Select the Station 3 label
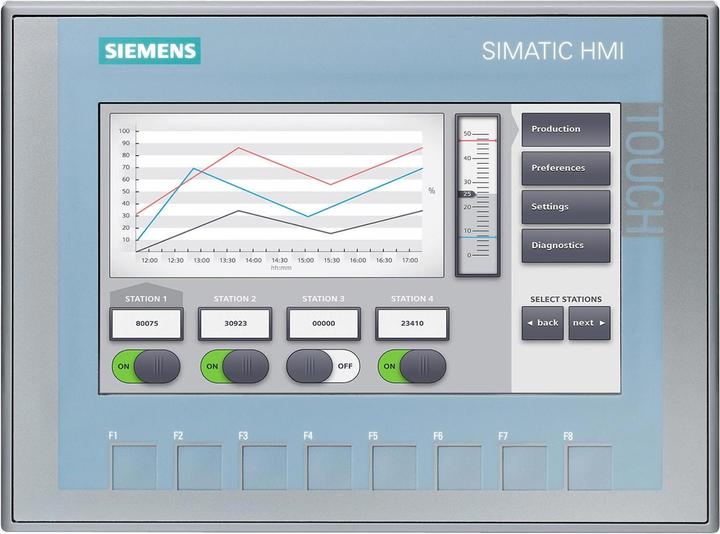This screenshot has height=534, width=720. 323,299
